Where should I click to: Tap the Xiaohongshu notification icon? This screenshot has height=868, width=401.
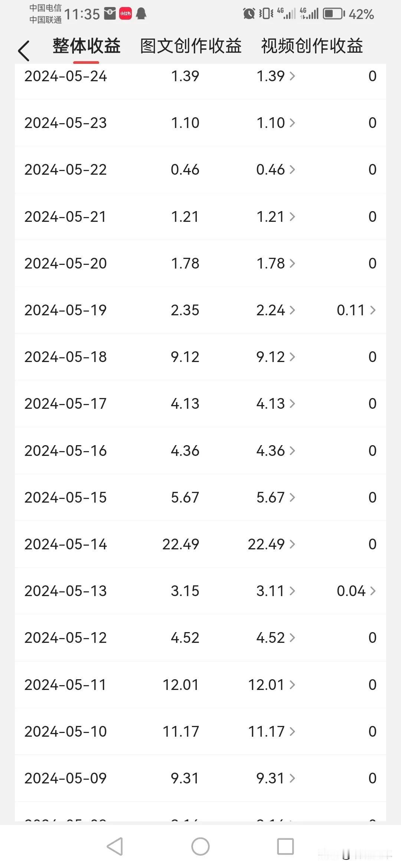pyautogui.click(x=125, y=14)
